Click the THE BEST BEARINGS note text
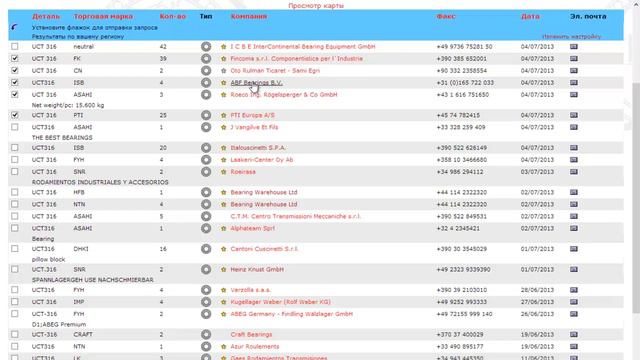The image size is (640, 360). click(62, 138)
